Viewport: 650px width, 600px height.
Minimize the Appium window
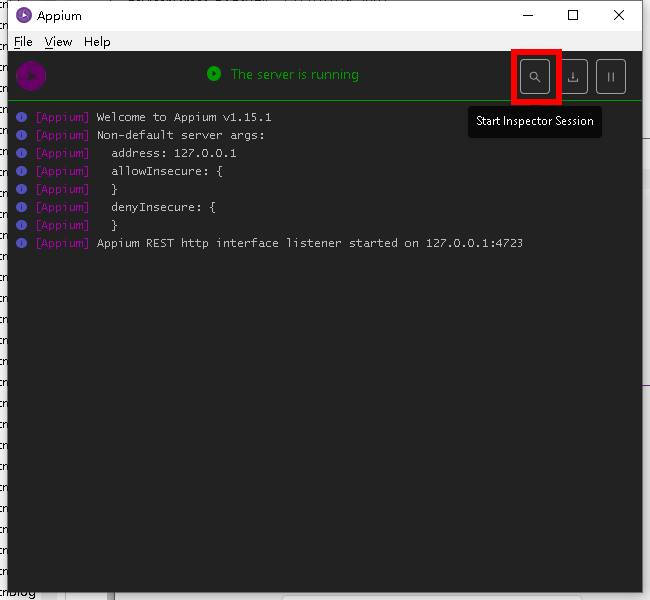[x=528, y=16]
